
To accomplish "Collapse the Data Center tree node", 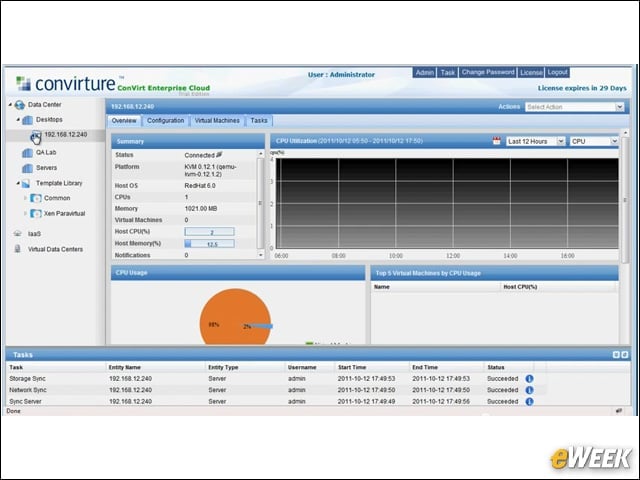I will 10,104.
